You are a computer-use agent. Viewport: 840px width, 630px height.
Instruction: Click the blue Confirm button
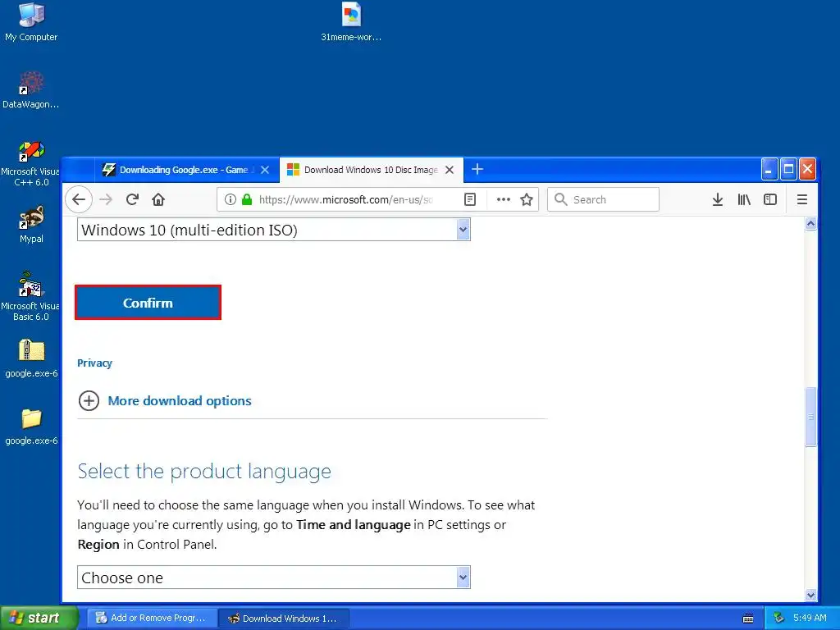pyautogui.click(x=148, y=303)
